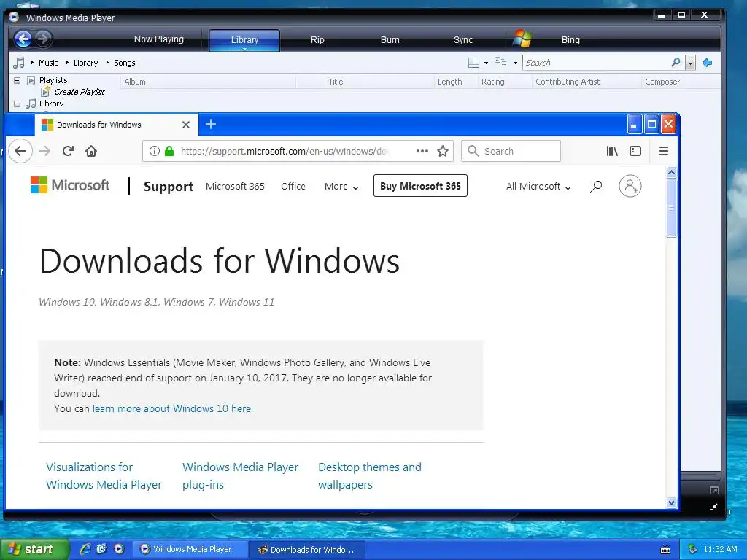Open Visualizations for Windows Media Player link
Image resolution: width=747 pixels, height=560 pixels.
[x=104, y=475]
